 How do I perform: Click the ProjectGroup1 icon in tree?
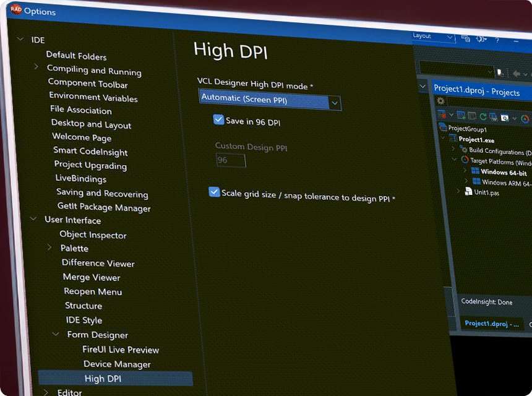click(x=442, y=127)
